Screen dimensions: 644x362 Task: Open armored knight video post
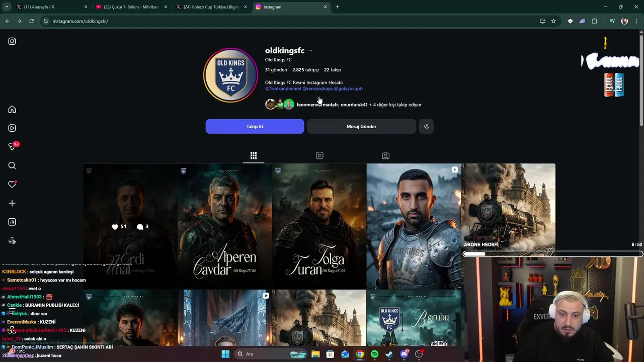point(414,226)
